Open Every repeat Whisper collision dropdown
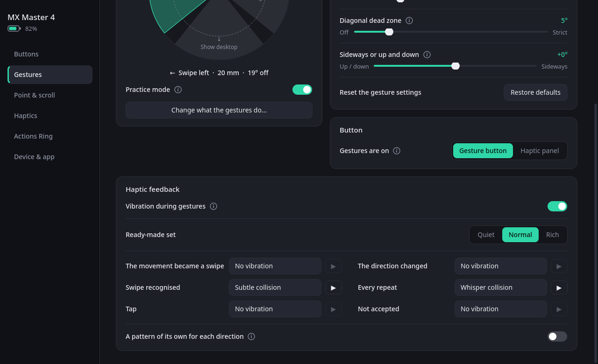 [501, 287]
